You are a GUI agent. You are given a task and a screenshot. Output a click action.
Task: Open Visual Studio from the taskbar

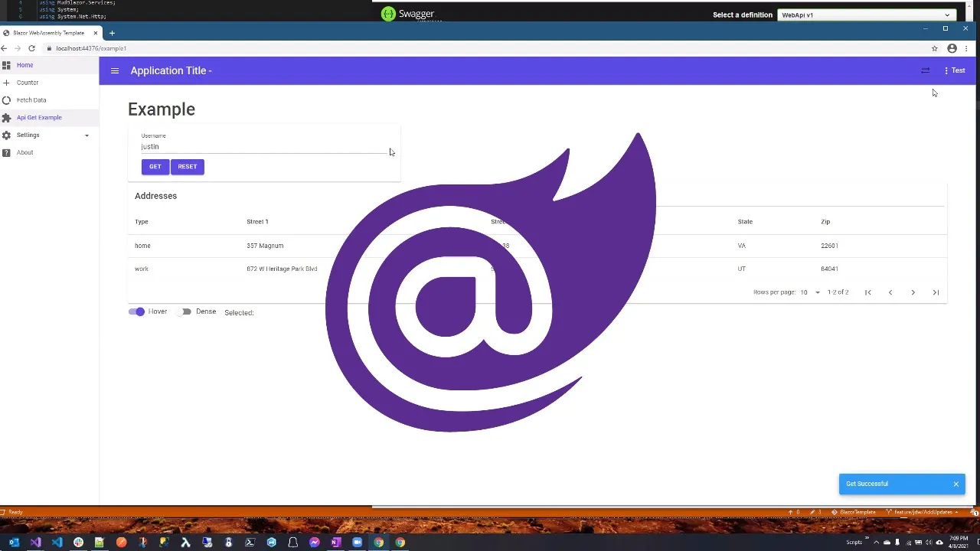pyautogui.click(x=35, y=543)
